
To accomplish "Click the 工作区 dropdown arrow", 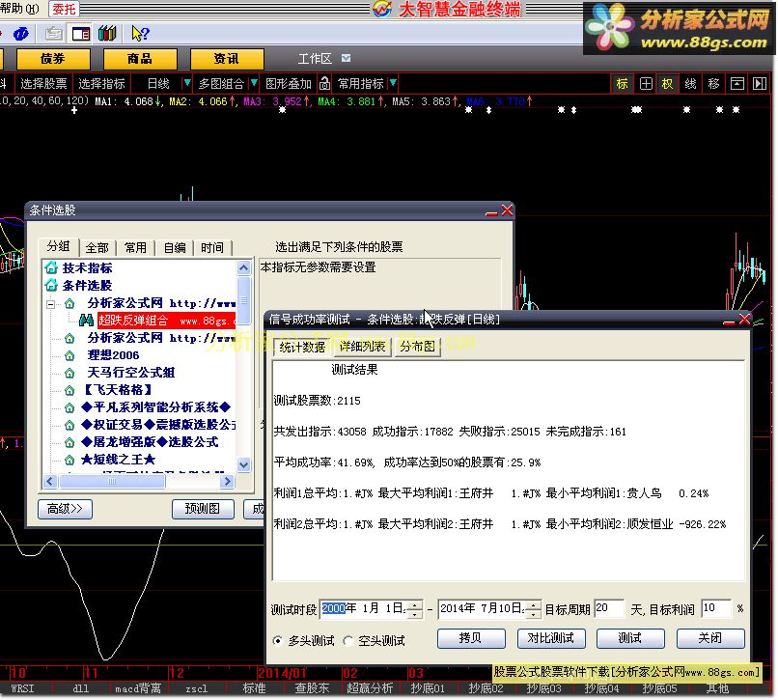I will point(346,59).
